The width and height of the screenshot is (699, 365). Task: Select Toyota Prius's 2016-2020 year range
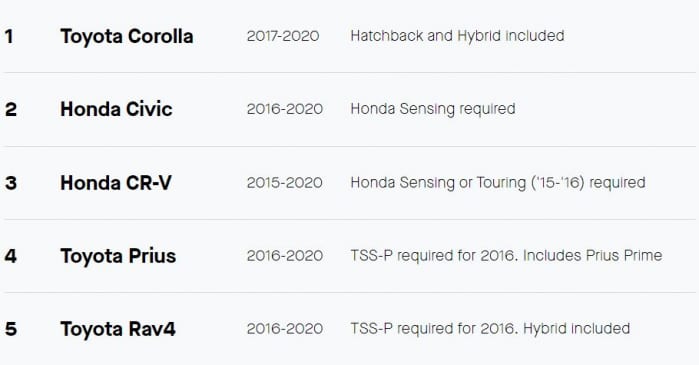pos(285,256)
